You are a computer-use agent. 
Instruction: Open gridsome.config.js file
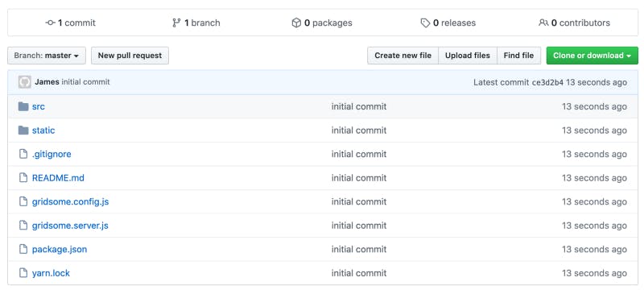pos(70,202)
